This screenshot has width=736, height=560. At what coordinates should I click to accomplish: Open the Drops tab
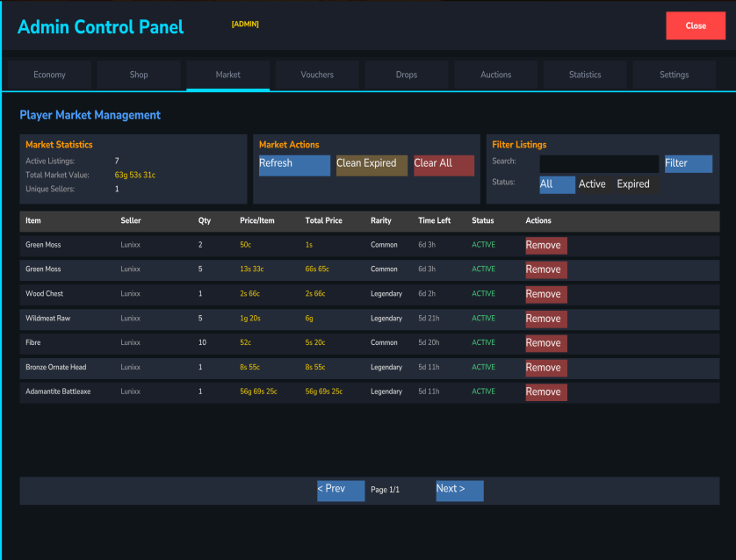tap(407, 75)
